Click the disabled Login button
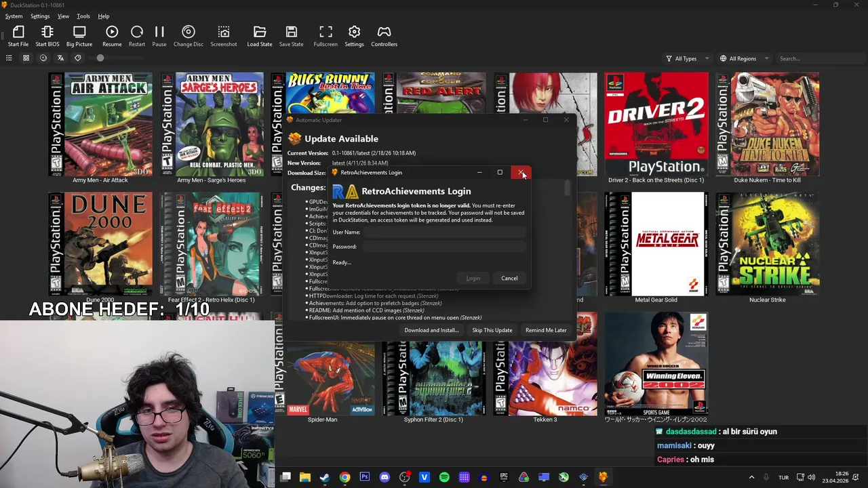This screenshot has width=868, height=488. (x=473, y=278)
